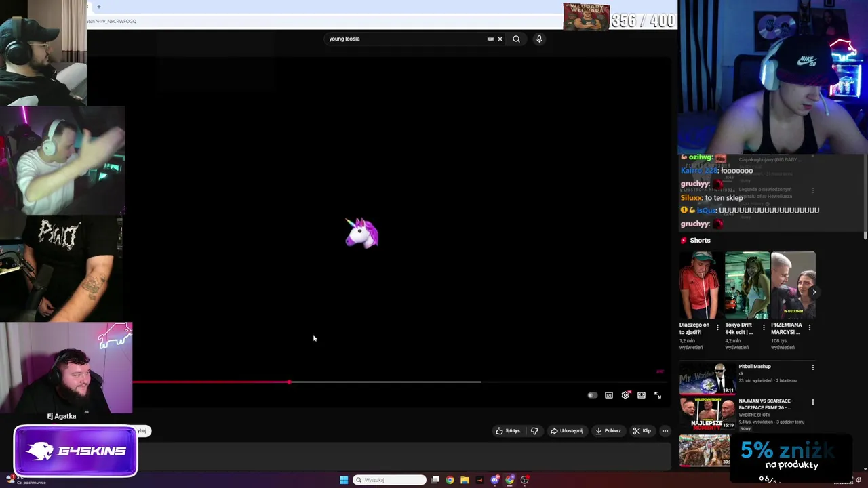
Task: Enter full screen mode
Action: [x=658, y=395]
